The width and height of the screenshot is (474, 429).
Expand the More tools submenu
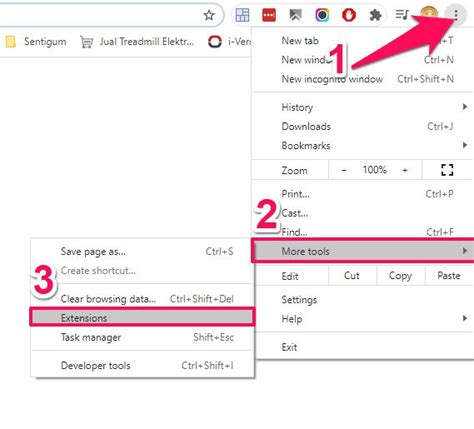[362, 251]
